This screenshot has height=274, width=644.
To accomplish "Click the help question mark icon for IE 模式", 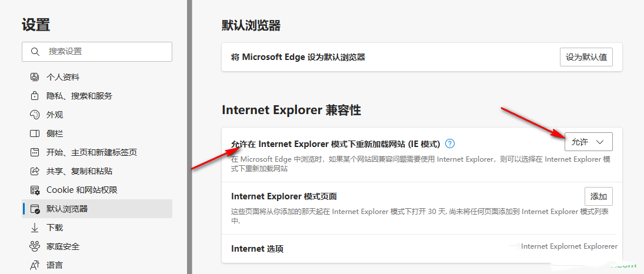I will (x=450, y=143).
